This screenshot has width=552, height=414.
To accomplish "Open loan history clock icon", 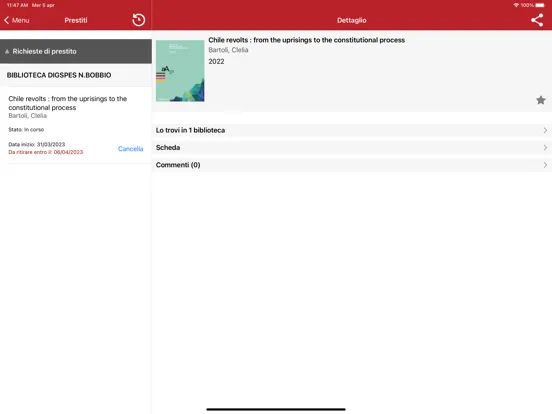I will [139, 20].
